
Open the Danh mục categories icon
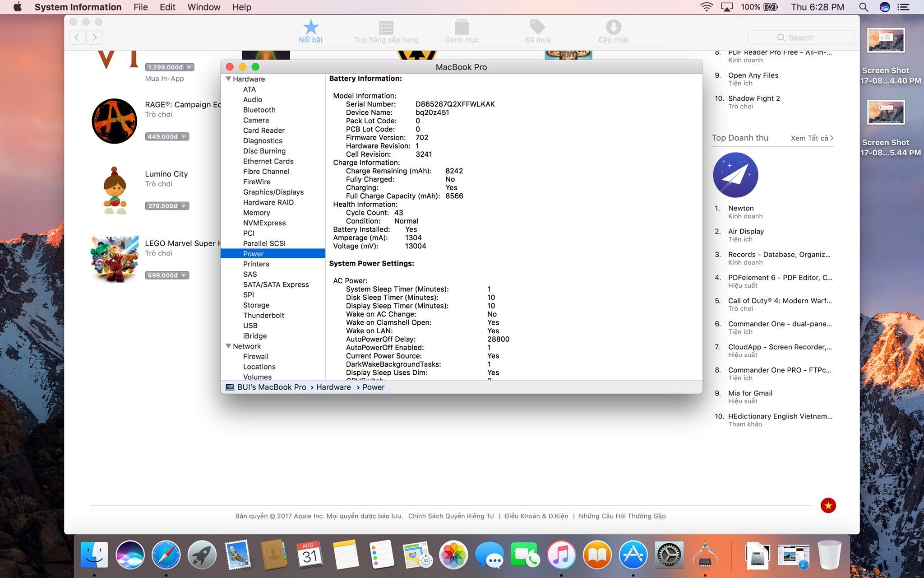pos(462,28)
